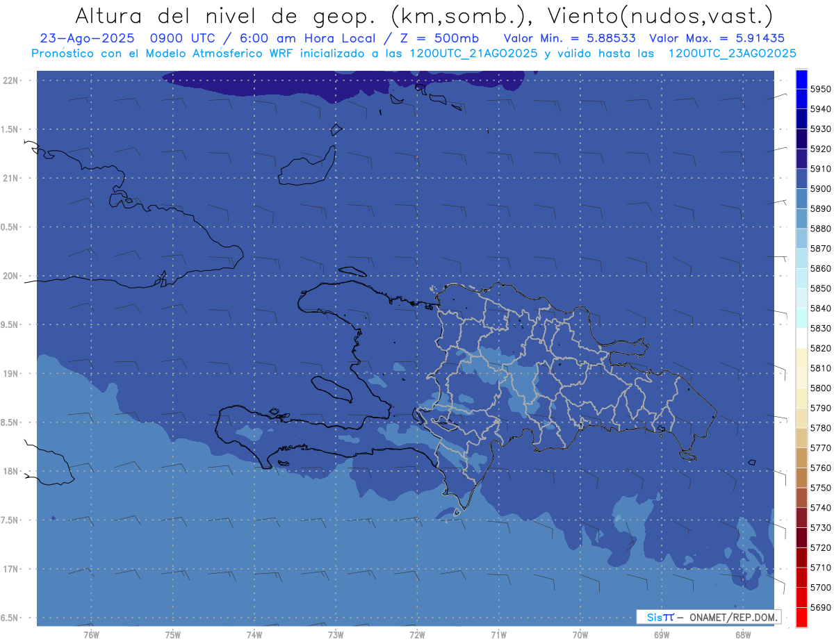The width and height of the screenshot is (834, 644).
Task: Click the 75W longitude axis label
Action: tap(173, 635)
